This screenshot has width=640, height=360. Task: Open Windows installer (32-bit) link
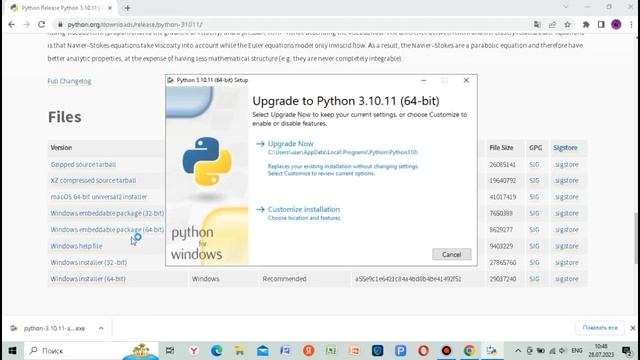89,262
